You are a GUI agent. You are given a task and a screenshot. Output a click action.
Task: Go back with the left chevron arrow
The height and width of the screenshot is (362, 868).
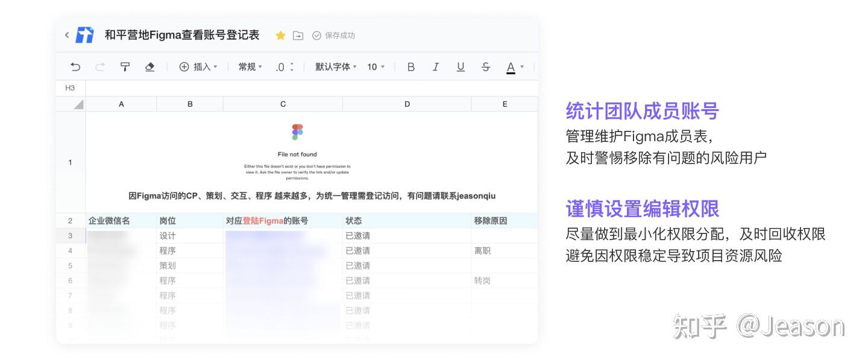coord(67,35)
